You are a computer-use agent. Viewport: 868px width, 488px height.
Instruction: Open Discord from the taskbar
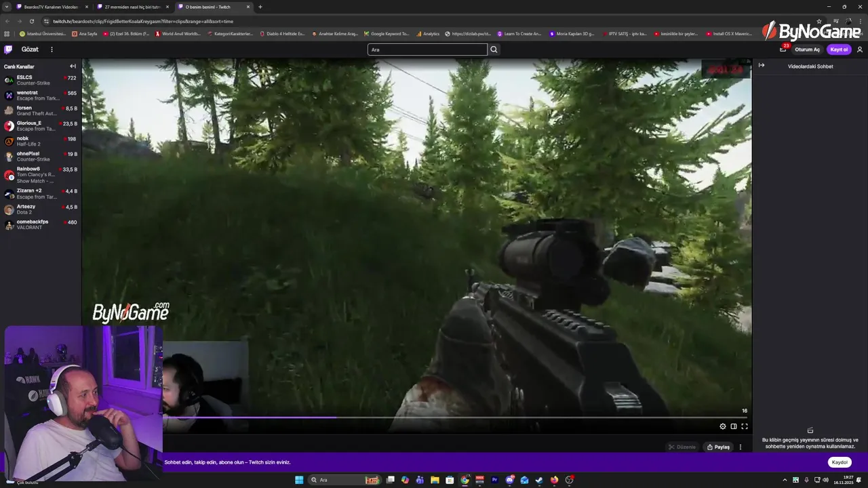tap(509, 480)
